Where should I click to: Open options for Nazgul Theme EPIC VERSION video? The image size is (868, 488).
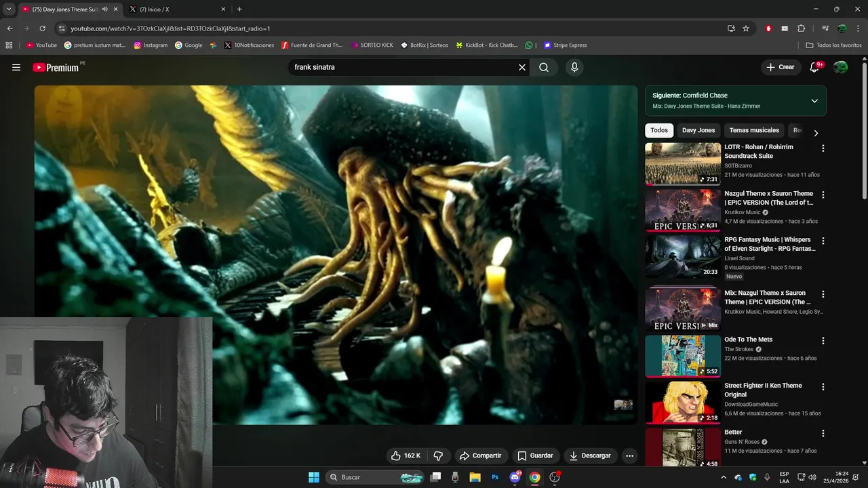pos(823,195)
